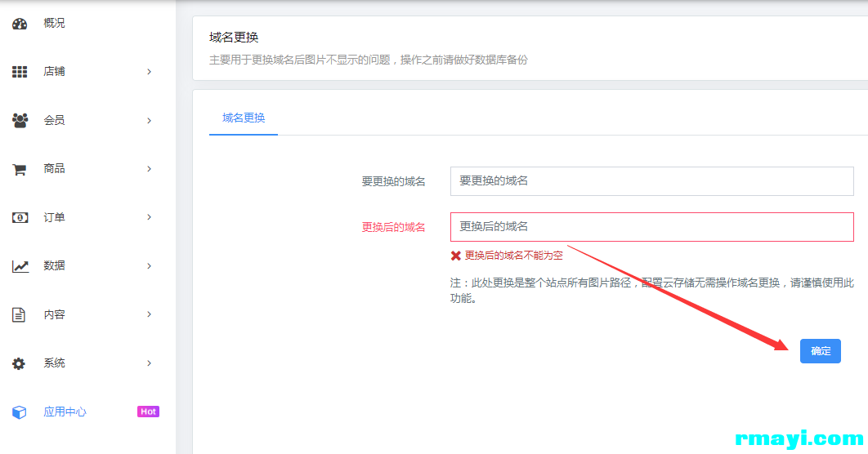Image resolution: width=868 pixels, height=454 pixels.
Task: Click the dashboard gauge icon beside 概况
Action: coord(20,23)
